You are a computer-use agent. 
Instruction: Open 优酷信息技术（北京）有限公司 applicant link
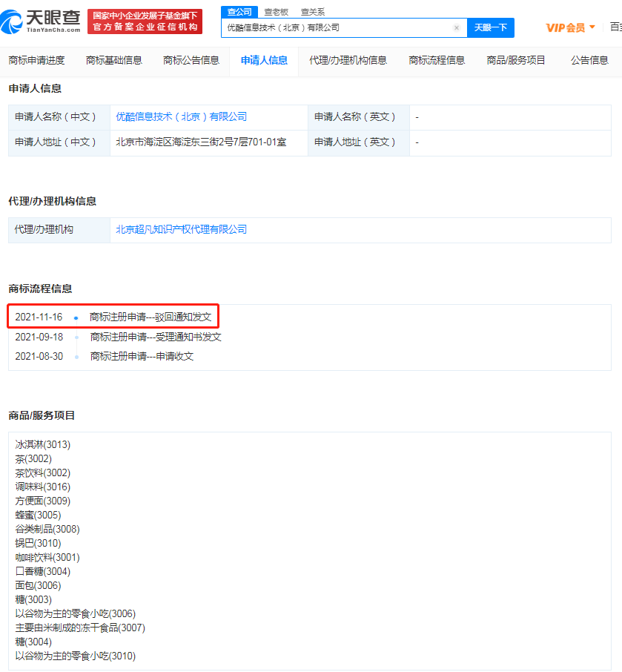(181, 117)
